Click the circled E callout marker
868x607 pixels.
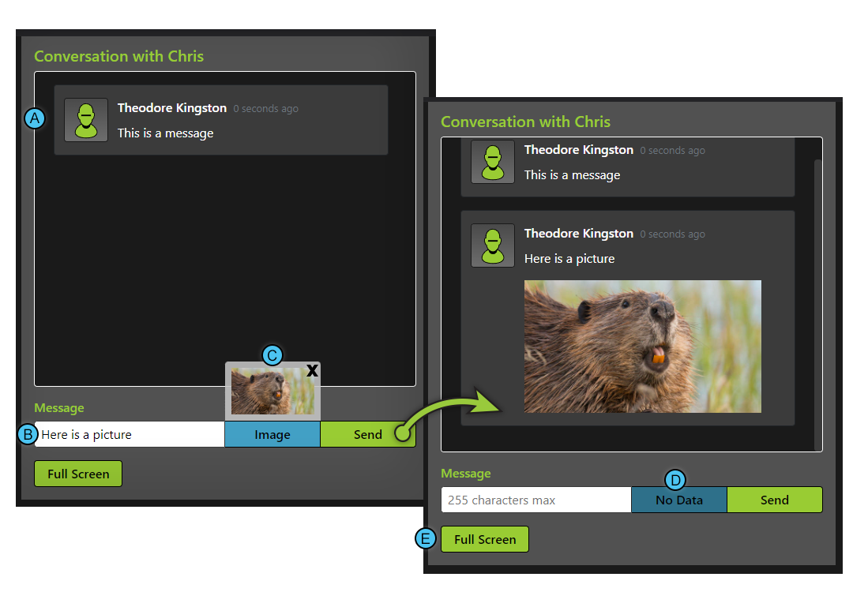(x=426, y=539)
